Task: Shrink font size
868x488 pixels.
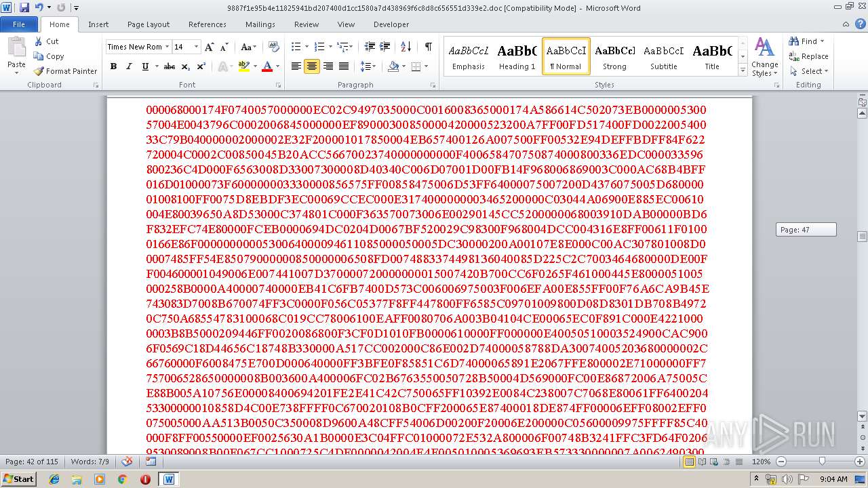Action: [x=224, y=47]
